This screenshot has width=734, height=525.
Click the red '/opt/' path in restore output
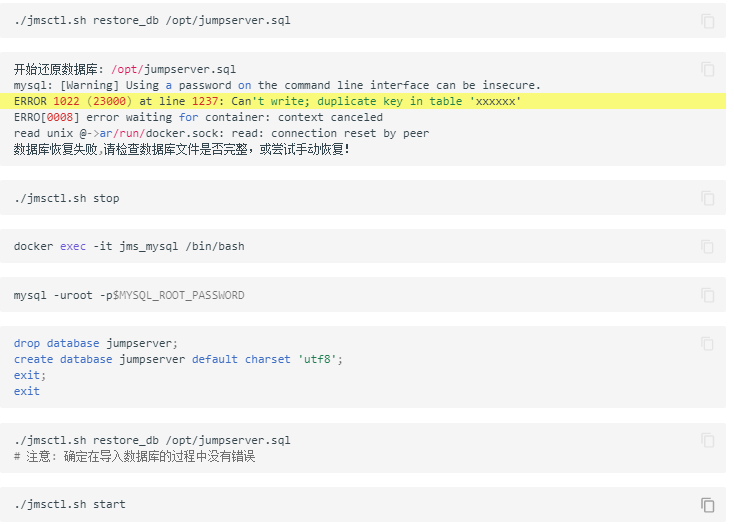127,70
